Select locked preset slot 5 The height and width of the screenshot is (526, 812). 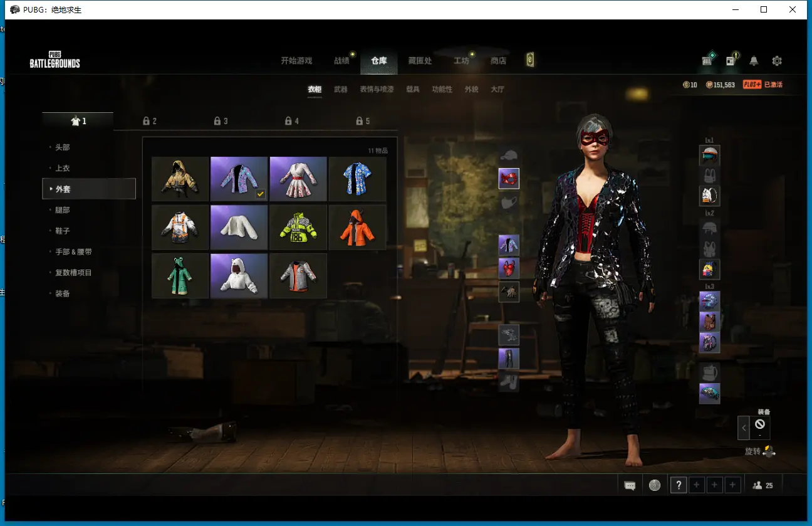coord(363,121)
